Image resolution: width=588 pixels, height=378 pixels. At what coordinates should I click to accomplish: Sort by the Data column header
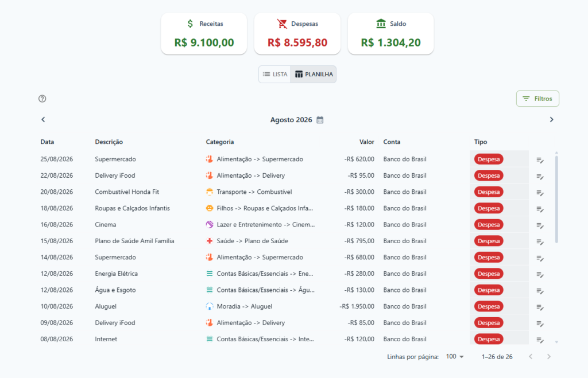point(47,142)
